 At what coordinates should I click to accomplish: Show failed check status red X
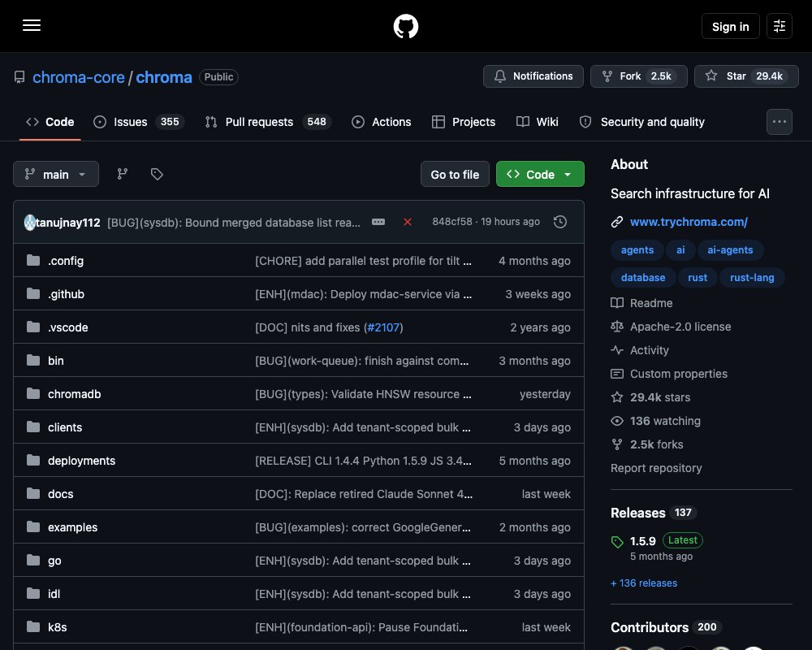click(408, 222)
